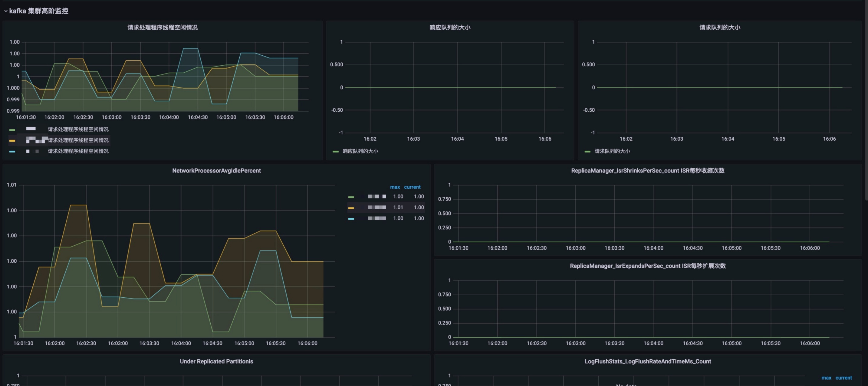Image resolution: width=868 pixels, height=386 pixels.
Task: Toggle the 请求队列的大小 legend series label
Action: [612, 151]
